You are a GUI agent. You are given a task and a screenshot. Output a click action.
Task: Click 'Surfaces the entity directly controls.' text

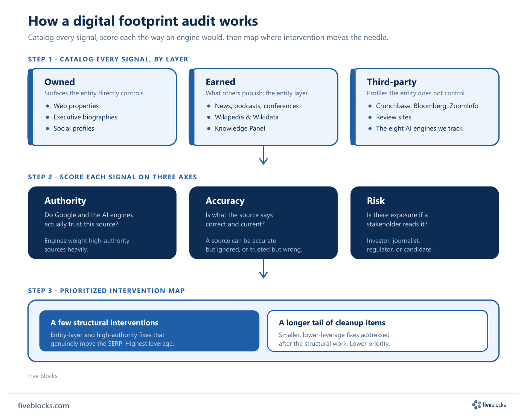point(94,93)
